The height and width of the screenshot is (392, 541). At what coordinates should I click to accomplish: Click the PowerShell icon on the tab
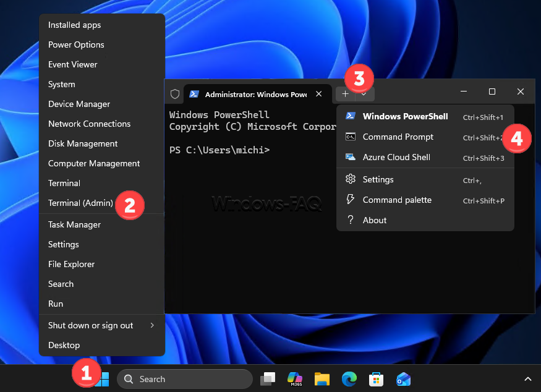coord(194,94)
